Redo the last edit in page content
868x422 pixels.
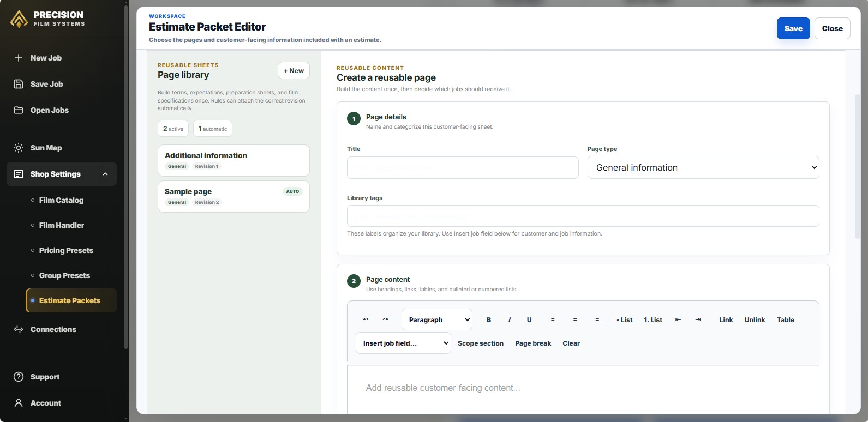point(386,319)
